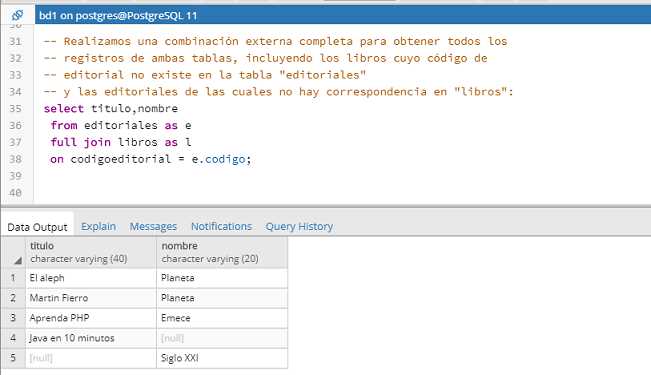Open the Messages tab
Viewport: 651px width, 375px height.
[x=153, y=226]
